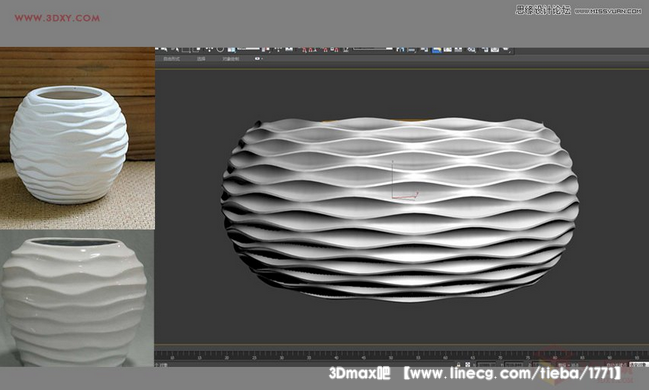Open the Curve Editor
This screenshot has width=650, height=390.
point(448,50)
